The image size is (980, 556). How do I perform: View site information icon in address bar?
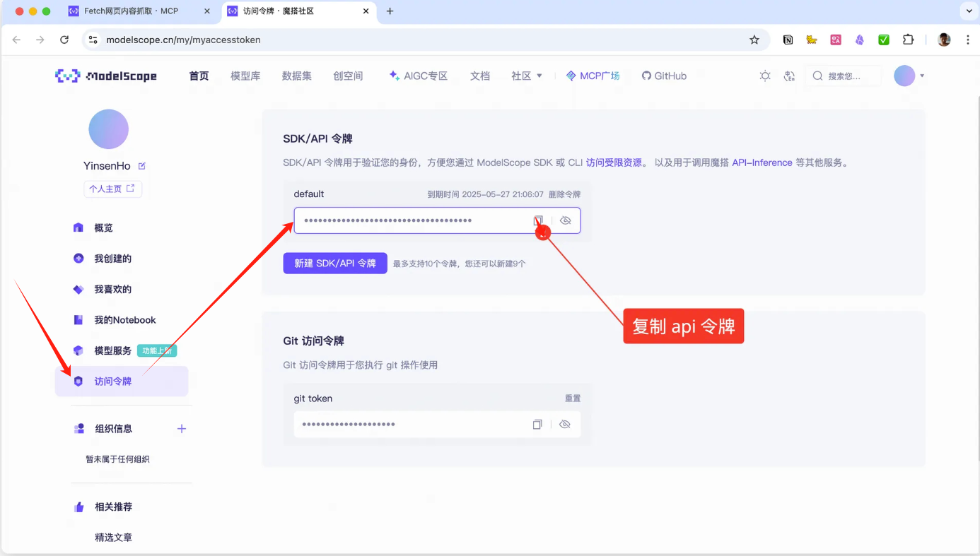tap(93, 40)
